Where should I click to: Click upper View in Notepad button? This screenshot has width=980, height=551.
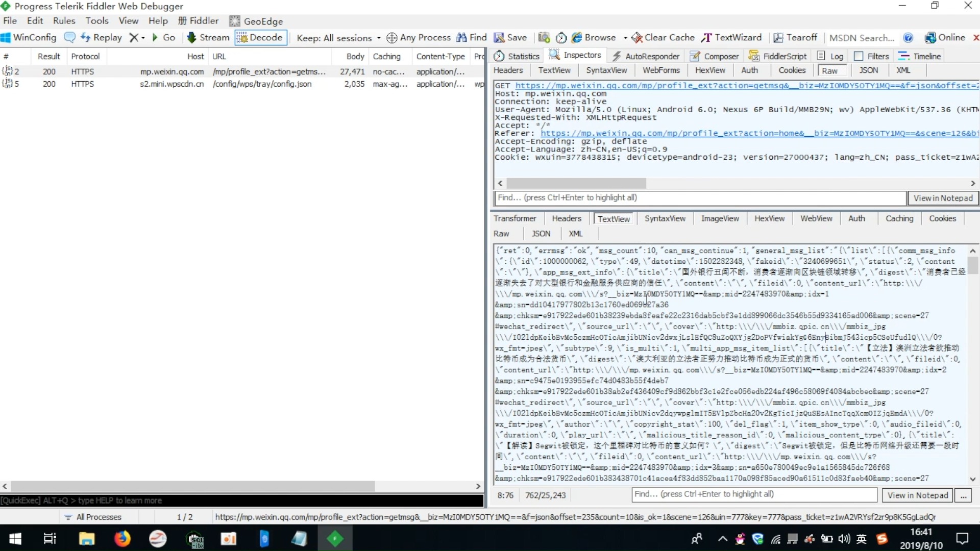pyautogui.click(x=943, y=198)
